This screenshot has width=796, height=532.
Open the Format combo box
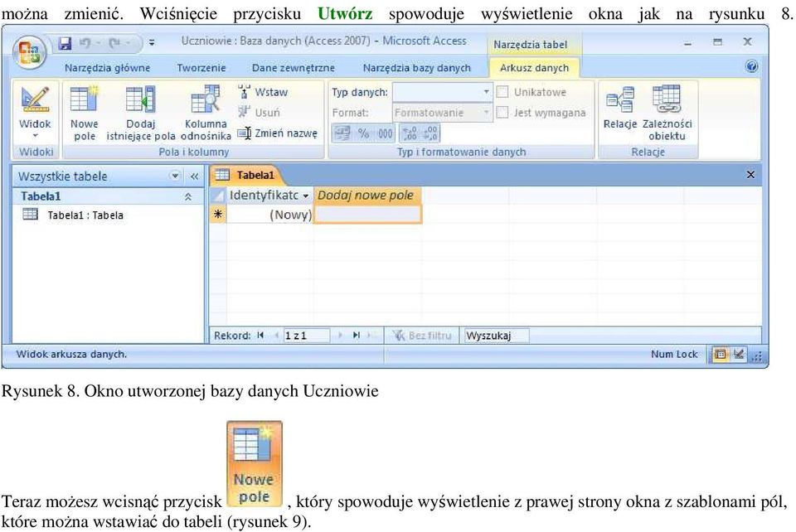442,113
